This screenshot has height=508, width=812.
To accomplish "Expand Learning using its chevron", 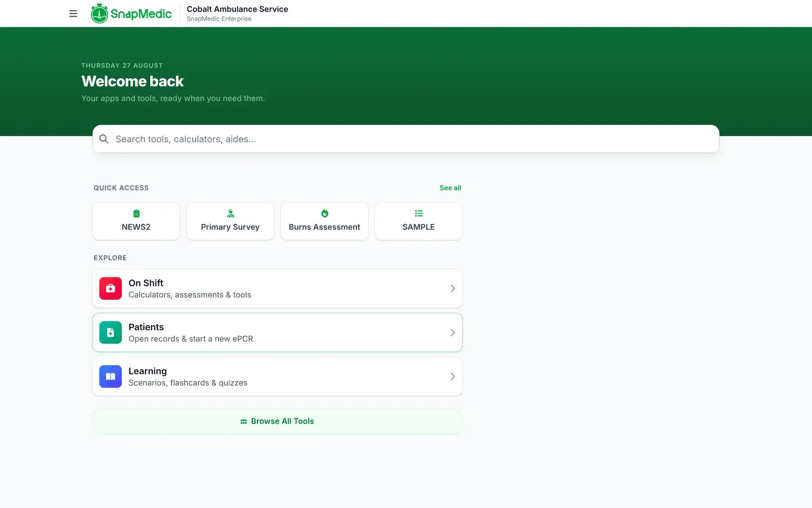I will pos(453,376).
